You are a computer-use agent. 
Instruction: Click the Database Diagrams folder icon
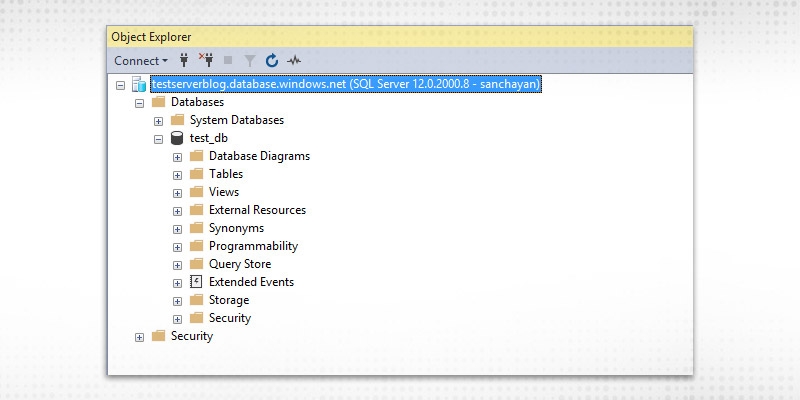pos(196,156)
